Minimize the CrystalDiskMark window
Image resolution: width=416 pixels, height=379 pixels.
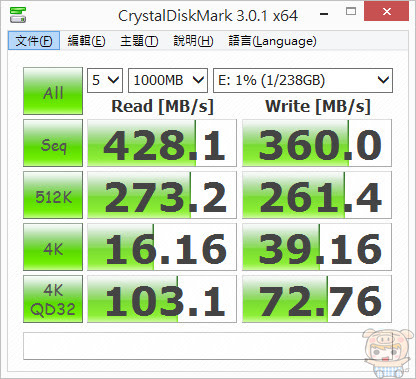[324, 14]
